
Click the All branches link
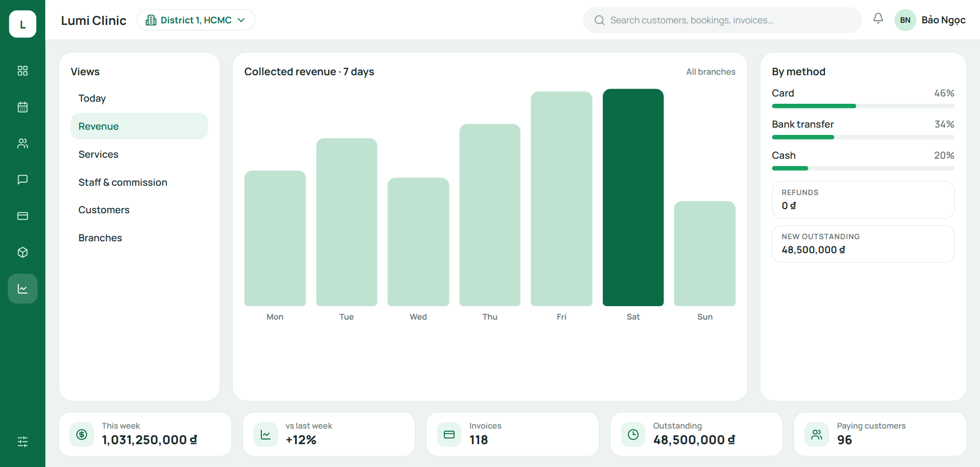pos(710,72)
